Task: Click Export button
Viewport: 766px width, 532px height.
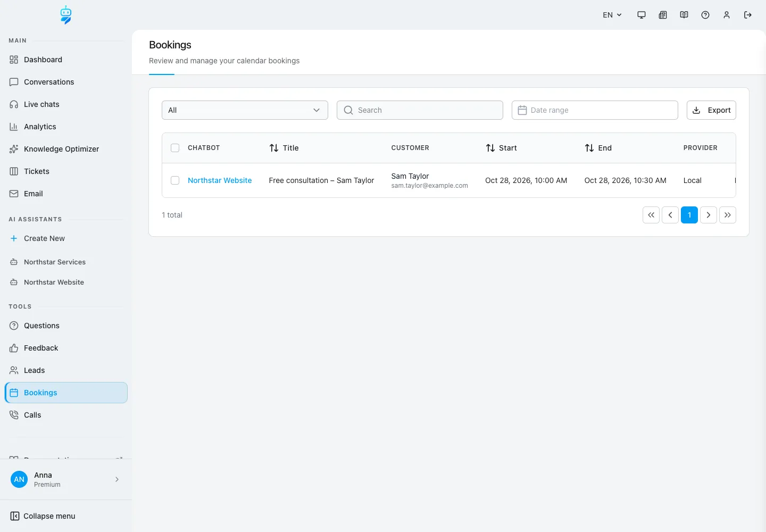Action: click(x=711, y=110)
